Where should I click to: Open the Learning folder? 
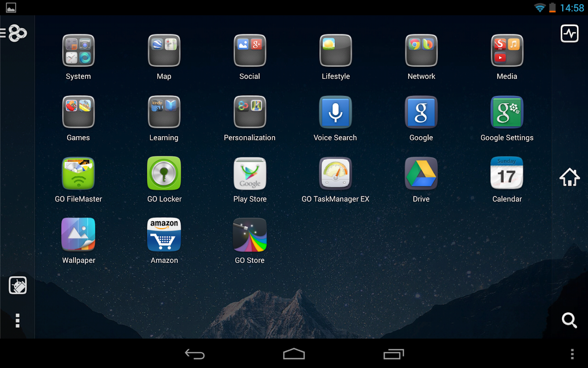(x=164, y=112)
